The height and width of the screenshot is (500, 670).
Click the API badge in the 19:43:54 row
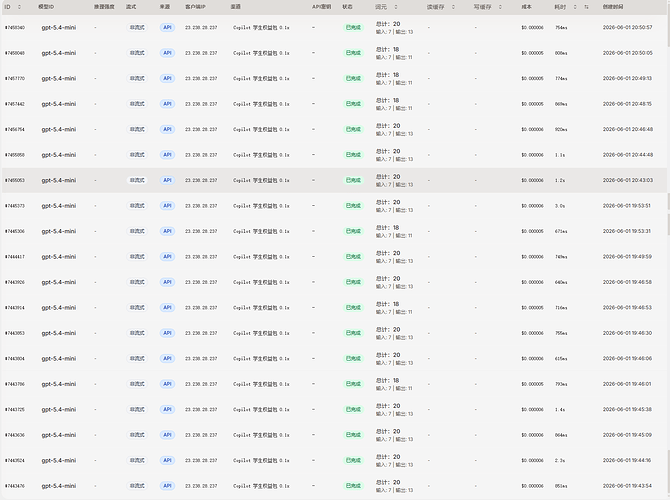[167, 486]
